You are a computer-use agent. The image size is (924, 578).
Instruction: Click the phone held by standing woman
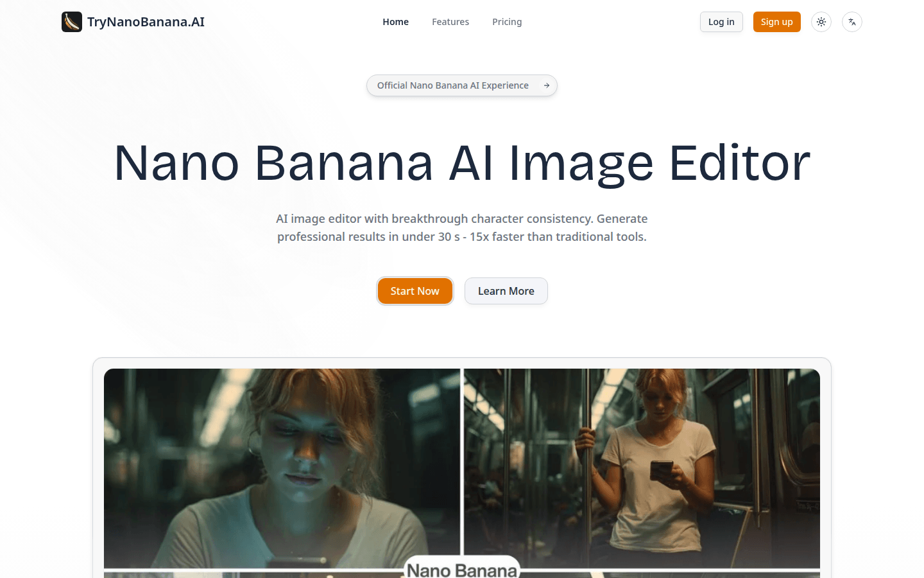tap(662, 471)
